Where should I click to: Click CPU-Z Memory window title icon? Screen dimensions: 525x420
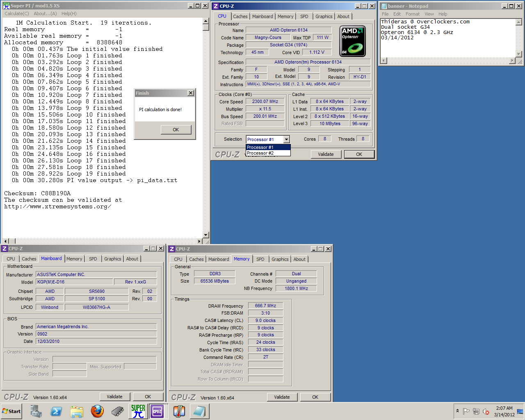(172, 249)
